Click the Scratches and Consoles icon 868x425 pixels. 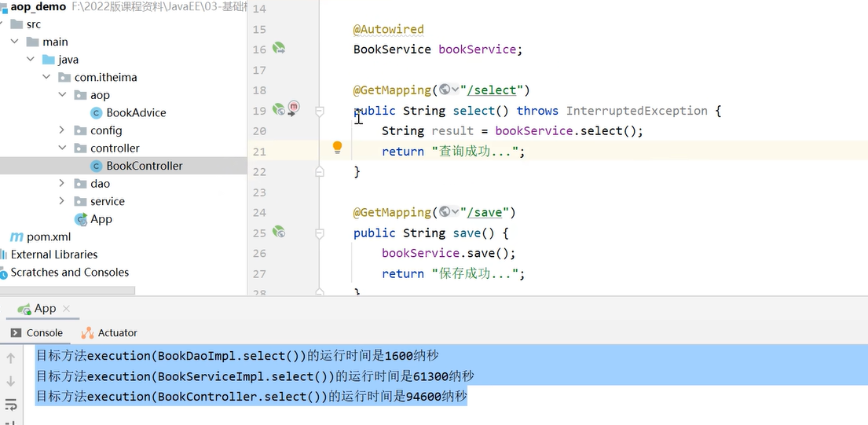coord(5,273)
